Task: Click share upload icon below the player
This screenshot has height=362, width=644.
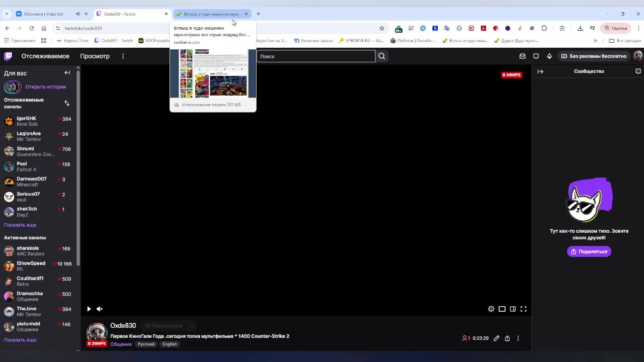Action: click(507, 338)
